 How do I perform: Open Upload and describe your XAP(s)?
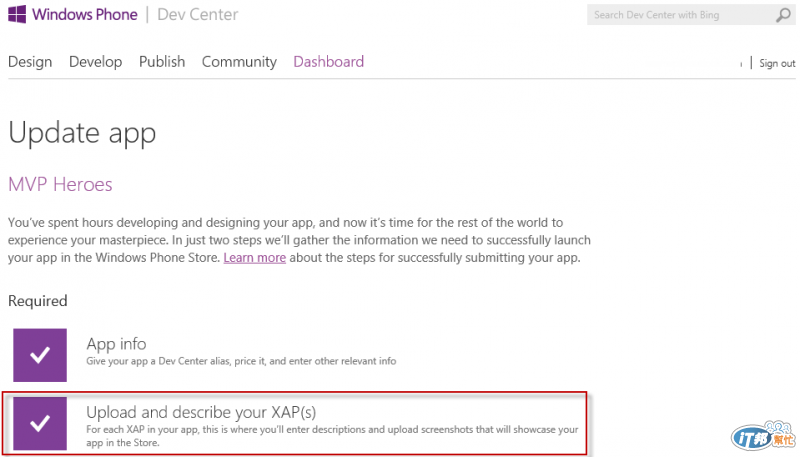[x=201, y=412]
